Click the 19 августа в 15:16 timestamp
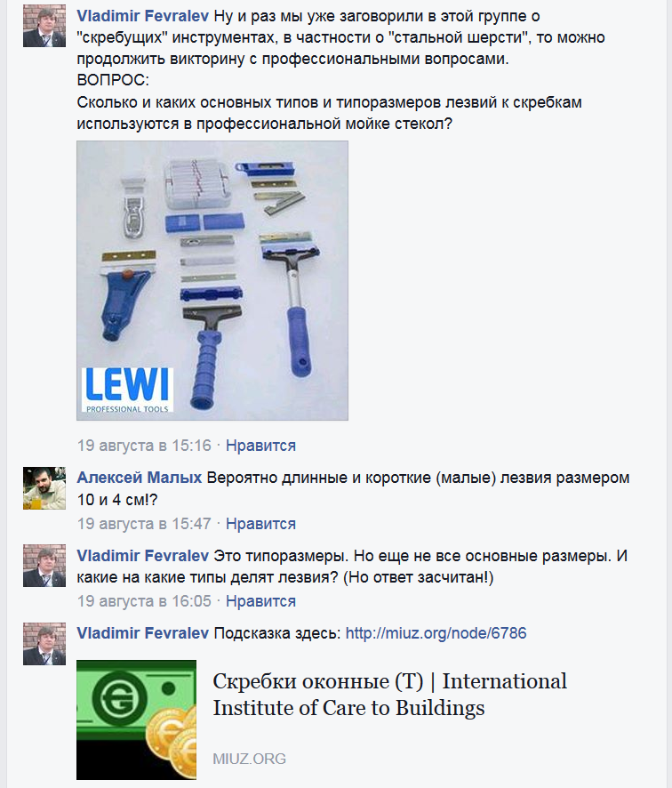Viewport: 672px width, 788px height. click(x=144, y=446)
